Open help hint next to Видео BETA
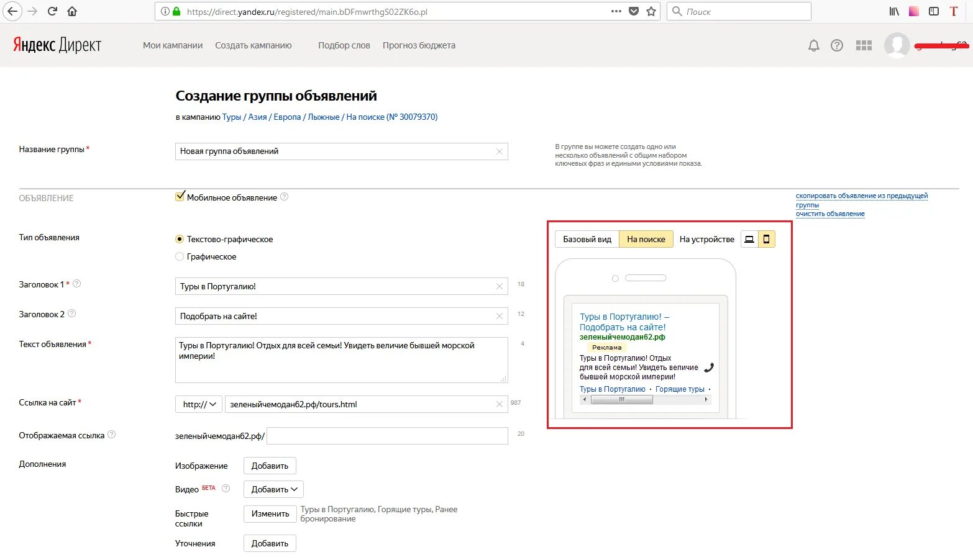 [x=226, y=489]
